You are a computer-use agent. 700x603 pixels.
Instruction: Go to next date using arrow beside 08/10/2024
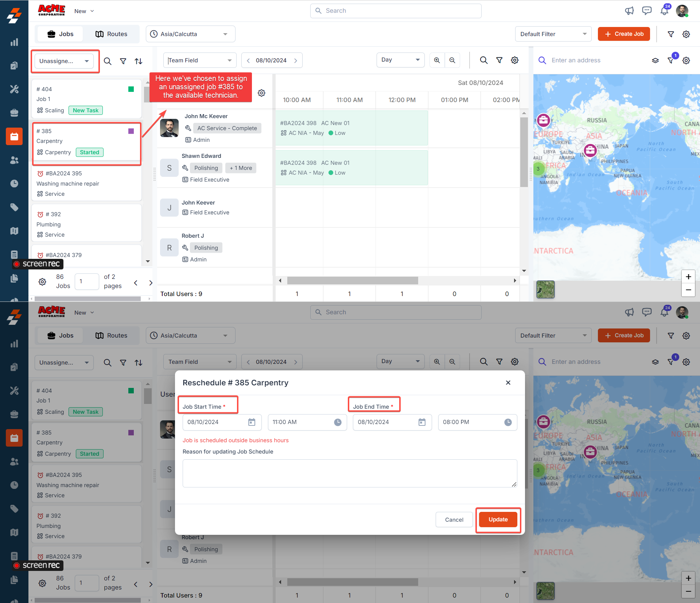pos(296,61)
